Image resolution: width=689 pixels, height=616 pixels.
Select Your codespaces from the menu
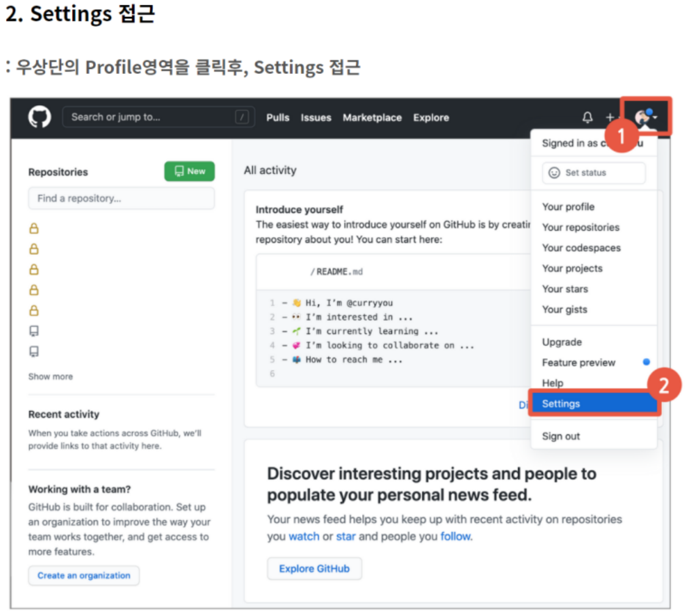click(581, 248)
